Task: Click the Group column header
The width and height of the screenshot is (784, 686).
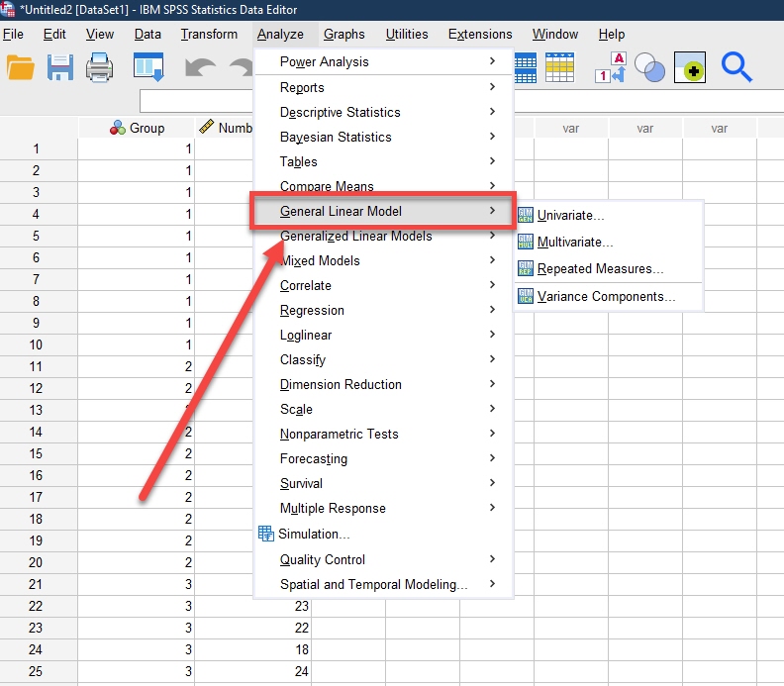Action: (x=136, y=128)
